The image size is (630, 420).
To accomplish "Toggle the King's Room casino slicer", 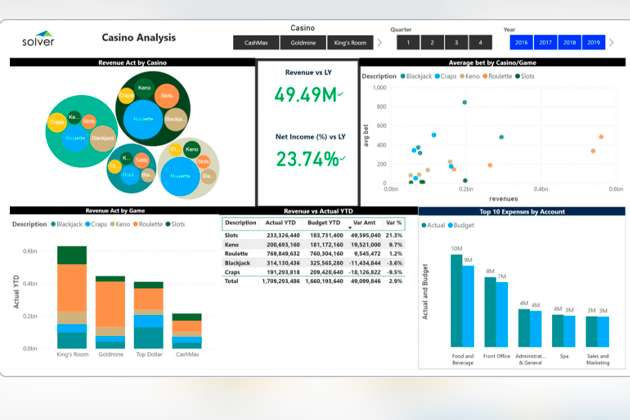I will (x=351, y=43).
